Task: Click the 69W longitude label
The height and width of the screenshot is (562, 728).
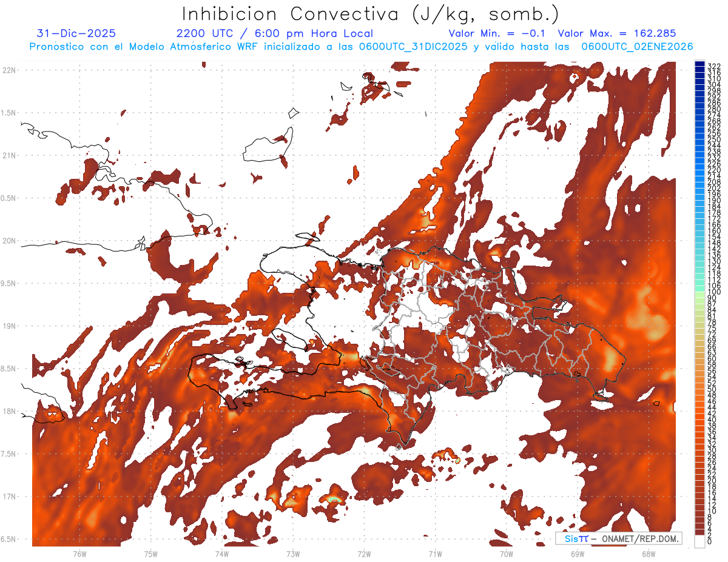Action: click(x=578, y=554)
